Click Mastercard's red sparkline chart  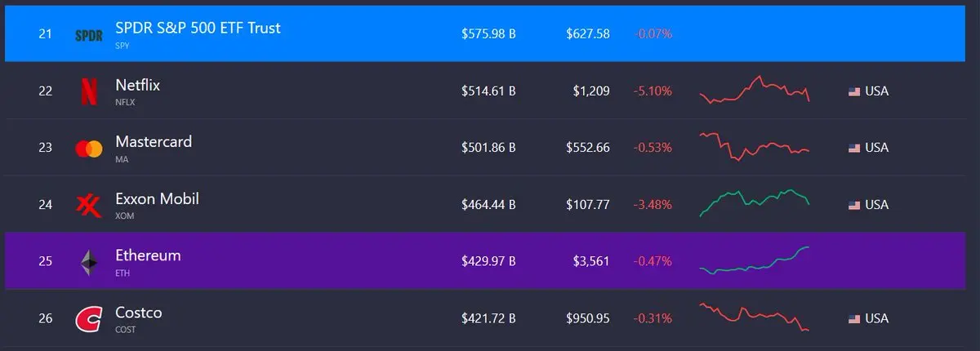click(755, 147)
